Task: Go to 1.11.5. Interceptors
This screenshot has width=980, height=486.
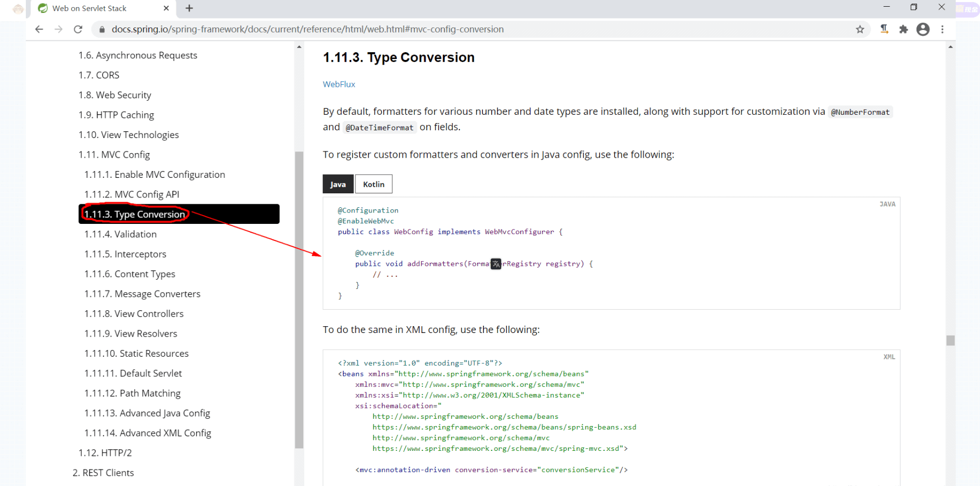Action: click(x=125, y=254)
